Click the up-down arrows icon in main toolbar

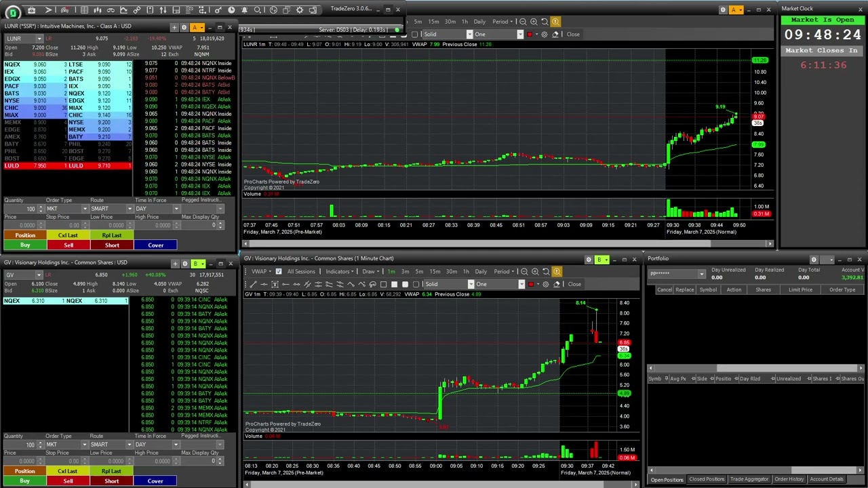(x=163, y=10)
